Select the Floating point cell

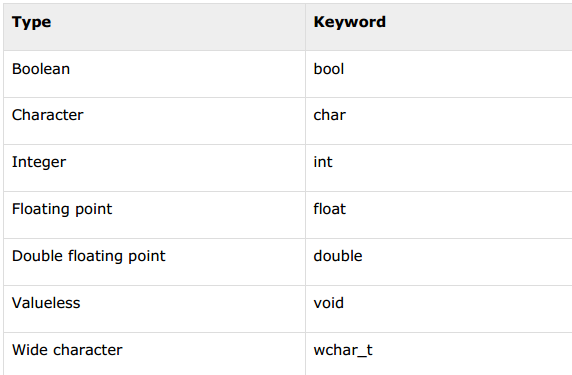[154, 215]
